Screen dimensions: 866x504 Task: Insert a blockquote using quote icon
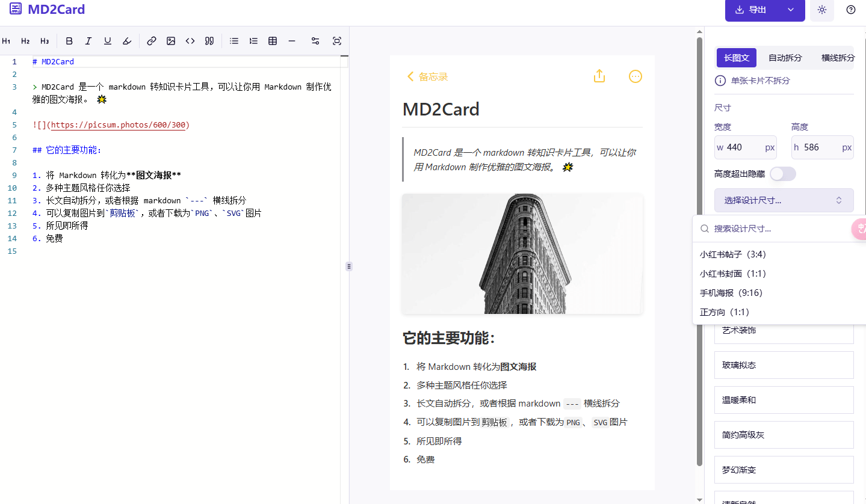point(209,41)
